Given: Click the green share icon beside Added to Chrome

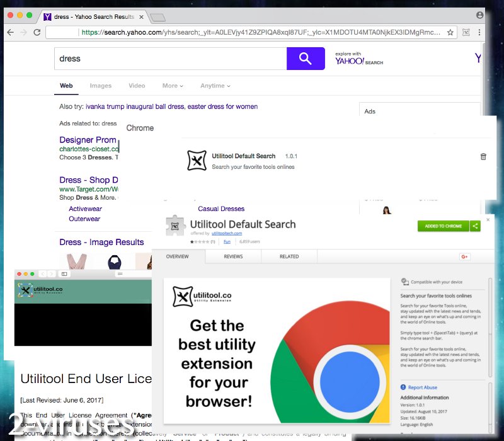Looking at the screenshot, I should coord(476,226).
